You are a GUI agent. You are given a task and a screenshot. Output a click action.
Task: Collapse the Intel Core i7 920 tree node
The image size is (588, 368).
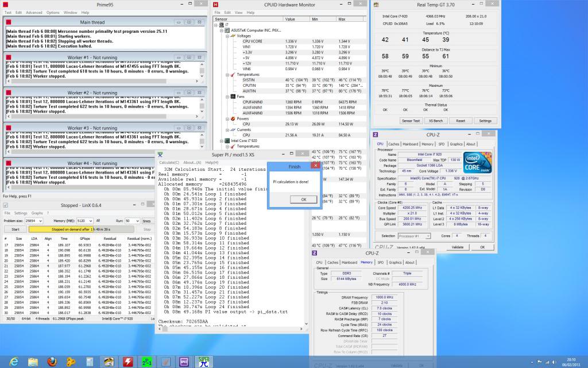point(222,141)
